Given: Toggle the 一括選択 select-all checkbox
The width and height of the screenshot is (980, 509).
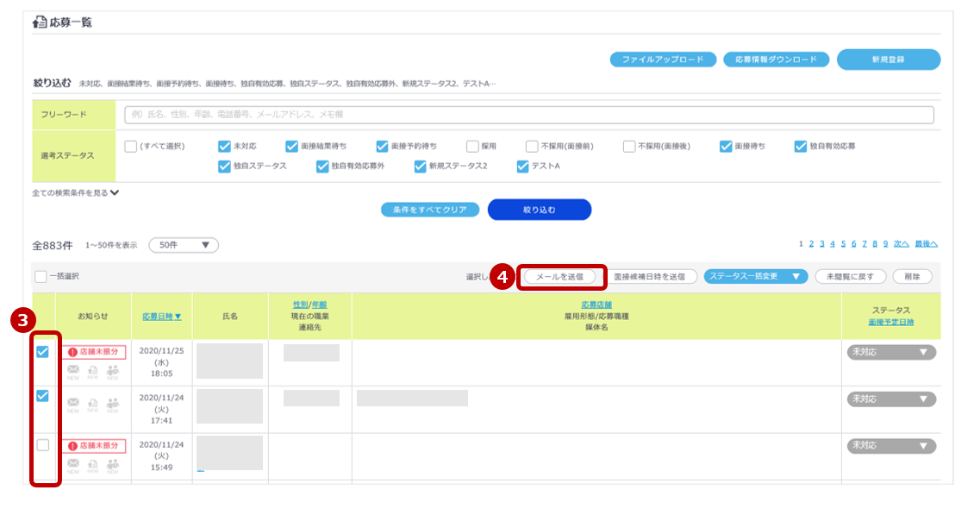Looking at the screenshot, I should point(41,277).
